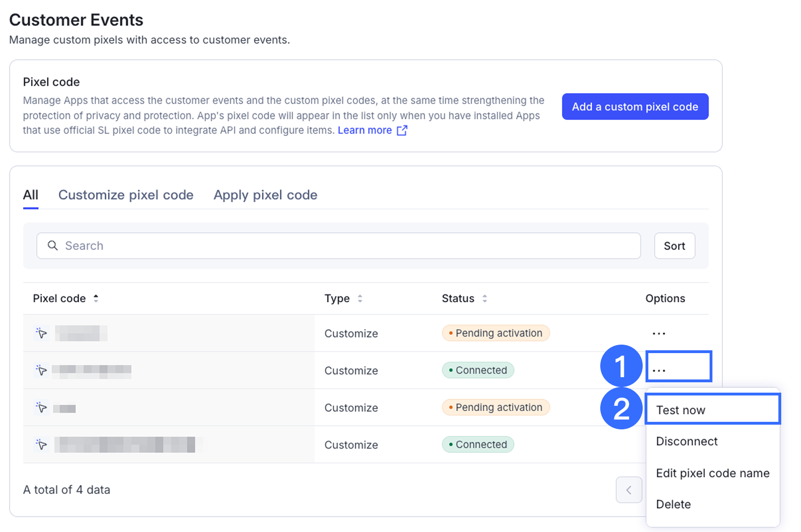Click the previous page arrow button
801x532 pixels.
point(629,490)
